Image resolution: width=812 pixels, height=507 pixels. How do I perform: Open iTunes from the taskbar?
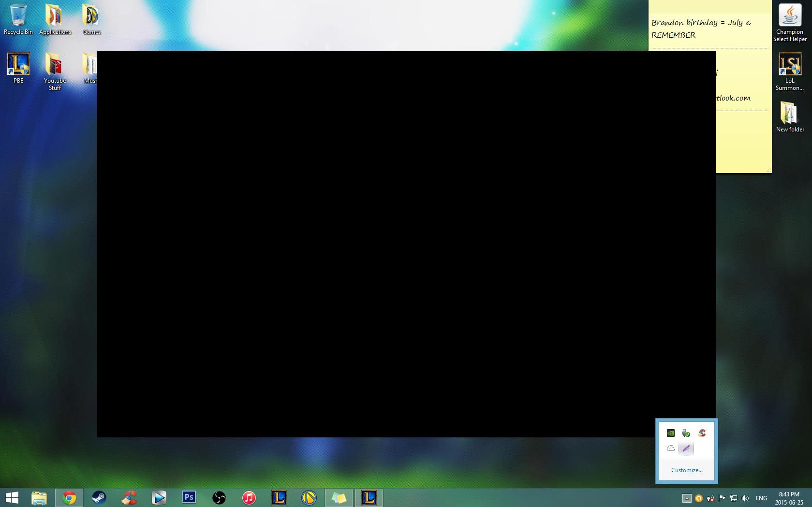(x=248, y=498)
